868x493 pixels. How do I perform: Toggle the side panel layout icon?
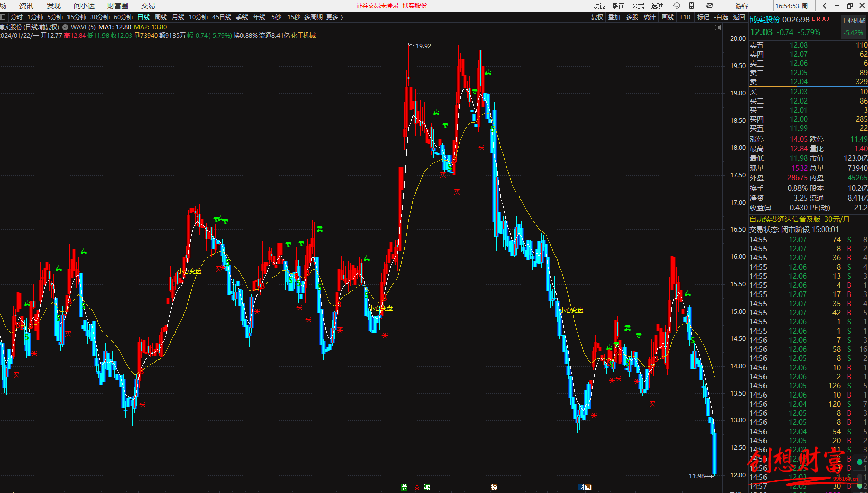[x=718, y=27]
